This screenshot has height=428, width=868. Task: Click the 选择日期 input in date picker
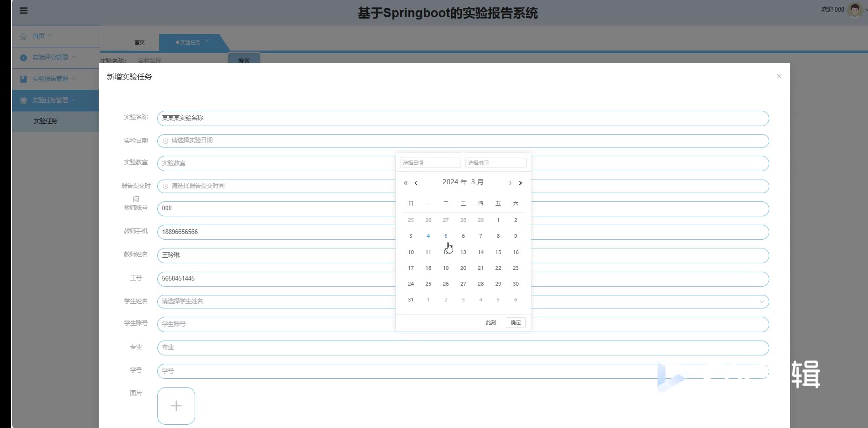pyautogui.click(x=430, y=163)
